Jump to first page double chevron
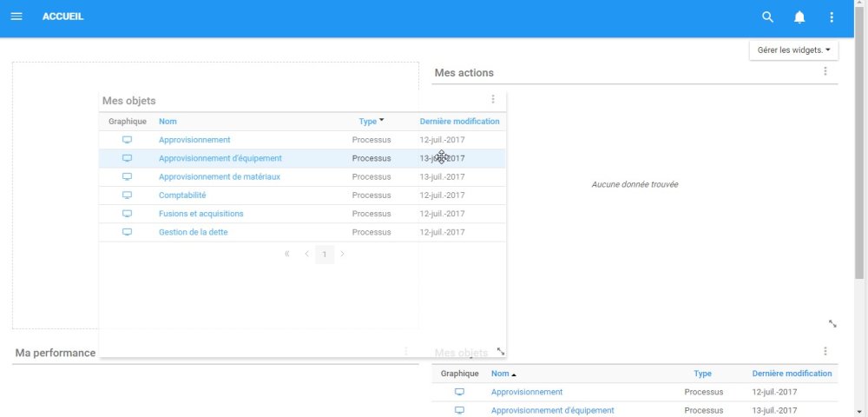868x417 pixels. pyautogui.click(x=287, y=254)
